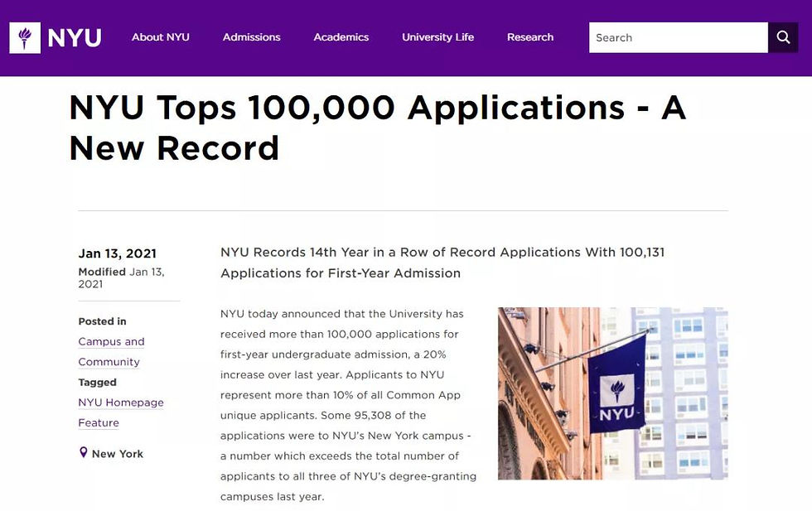Open the Admissions menu
This screenshot has width=812, height=511.
252,37
